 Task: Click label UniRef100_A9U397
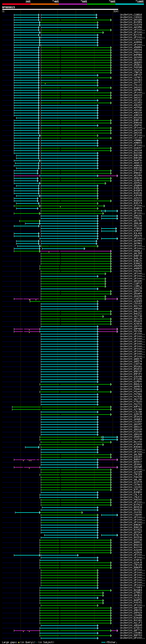(131, 105)
